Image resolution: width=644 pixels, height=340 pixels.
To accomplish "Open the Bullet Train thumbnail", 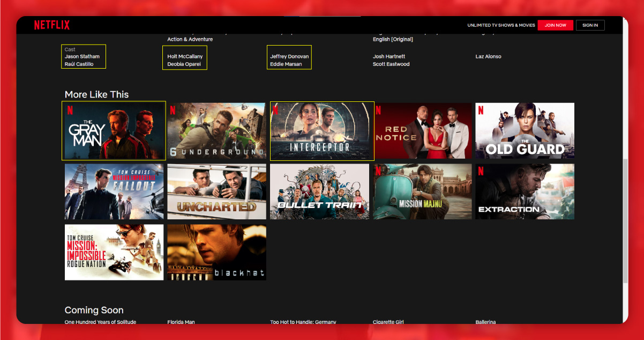I will coord(319,191).
